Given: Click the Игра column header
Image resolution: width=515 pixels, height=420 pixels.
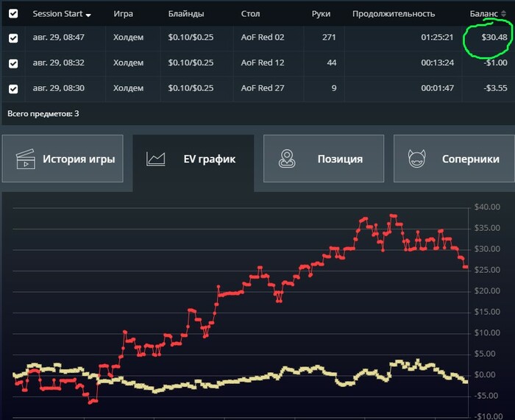Looking at the screenshot, I should (x=123, y=14).
